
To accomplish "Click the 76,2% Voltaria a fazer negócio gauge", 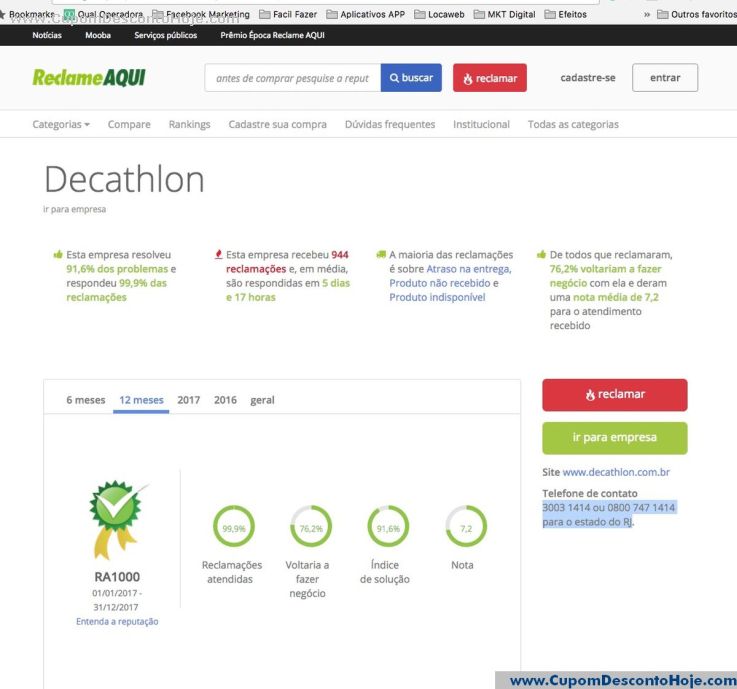I will click(x=311, y=526).
